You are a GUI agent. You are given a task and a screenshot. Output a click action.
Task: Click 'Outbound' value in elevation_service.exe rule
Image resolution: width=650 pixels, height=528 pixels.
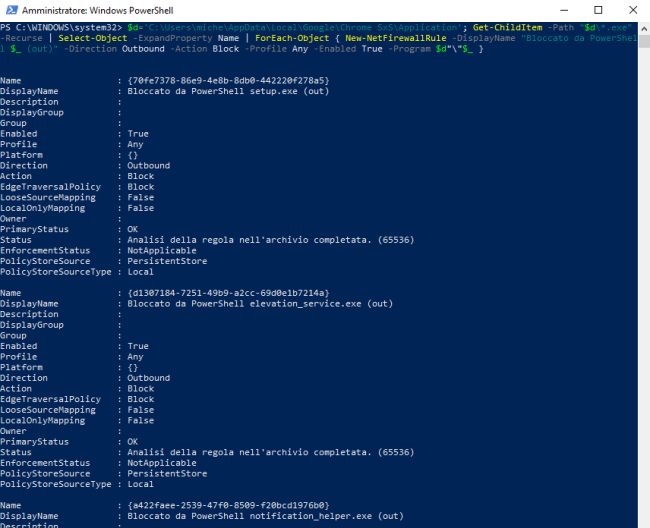click(x=149, y=378)
